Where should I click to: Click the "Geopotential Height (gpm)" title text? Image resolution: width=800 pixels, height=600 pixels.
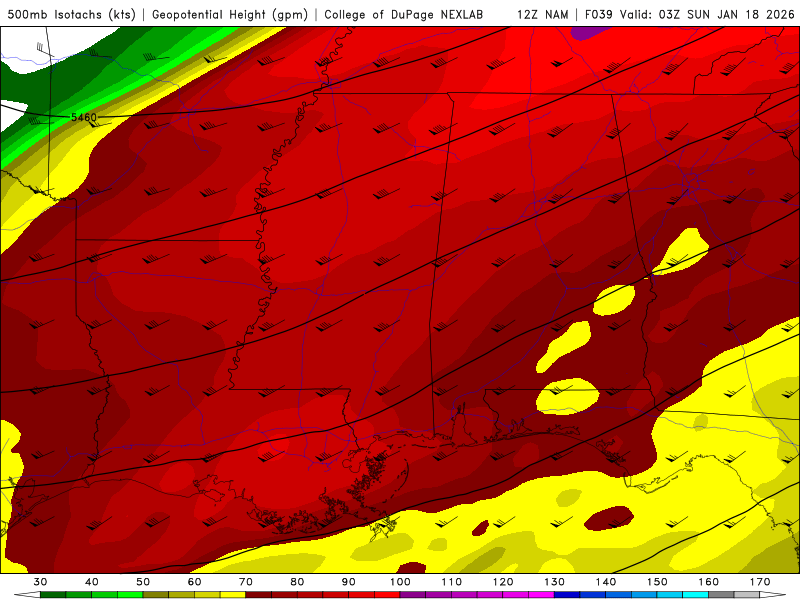[230, 14]
